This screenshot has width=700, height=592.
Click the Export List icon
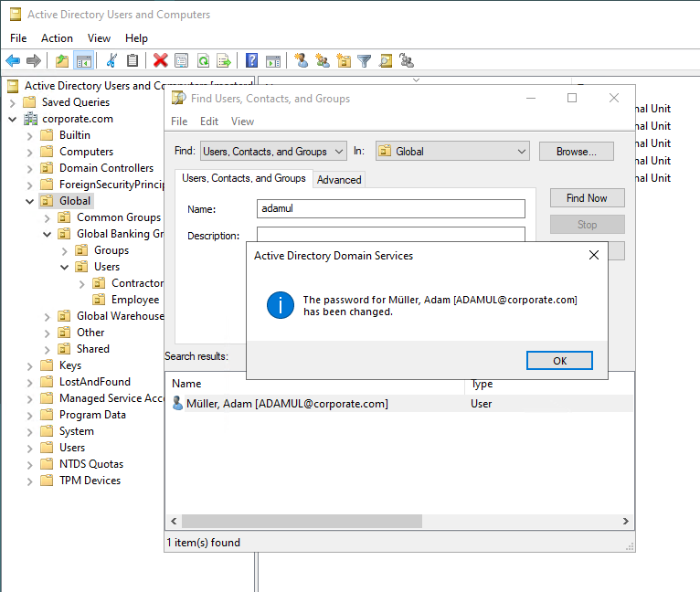click(224, 60)
